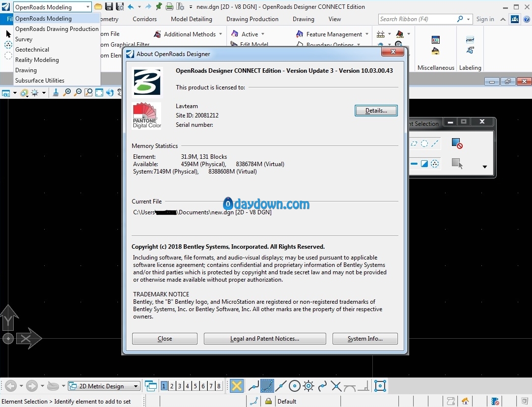Toggle view 3 button

[179, 386]
